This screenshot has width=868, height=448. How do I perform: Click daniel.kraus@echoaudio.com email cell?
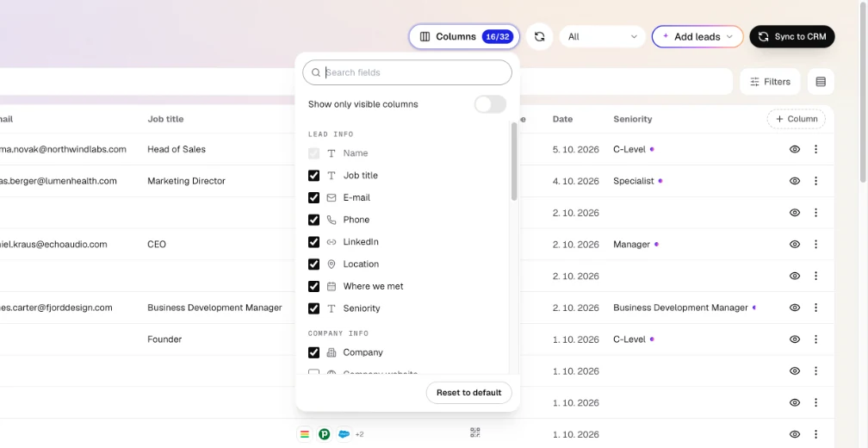tap(53, 244)
